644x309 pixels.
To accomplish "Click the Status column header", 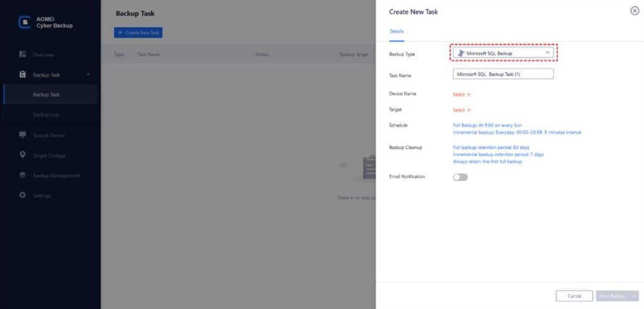I will pyautogui.click(x=262, y=54).
